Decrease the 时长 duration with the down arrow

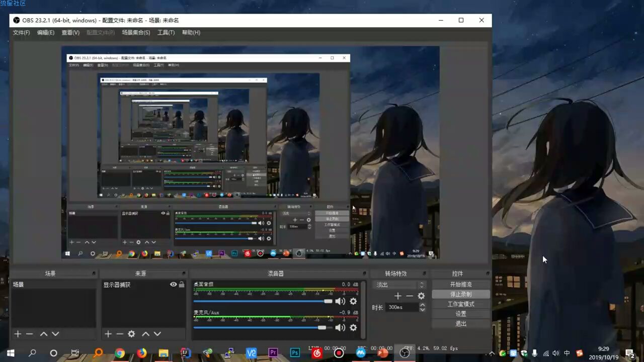coord(422,310)
